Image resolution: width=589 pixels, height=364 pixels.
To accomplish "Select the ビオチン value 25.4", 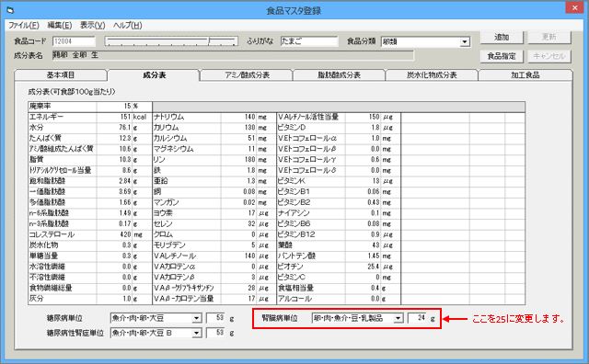I will point(363,267).
